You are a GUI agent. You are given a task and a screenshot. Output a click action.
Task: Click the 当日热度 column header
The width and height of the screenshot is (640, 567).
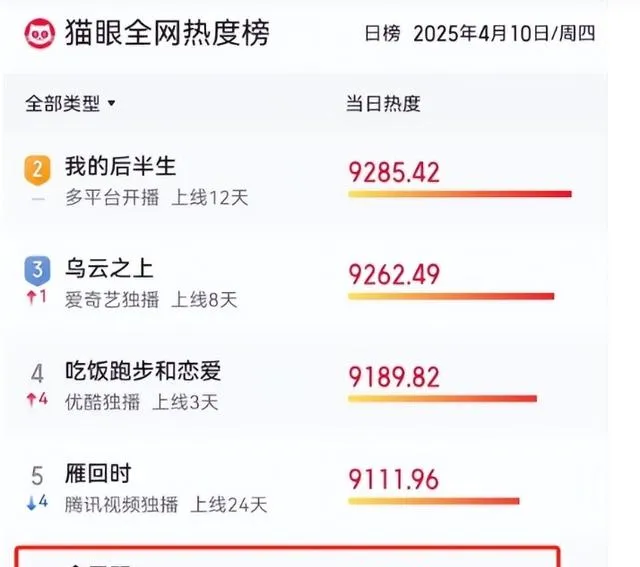[383, 104]
